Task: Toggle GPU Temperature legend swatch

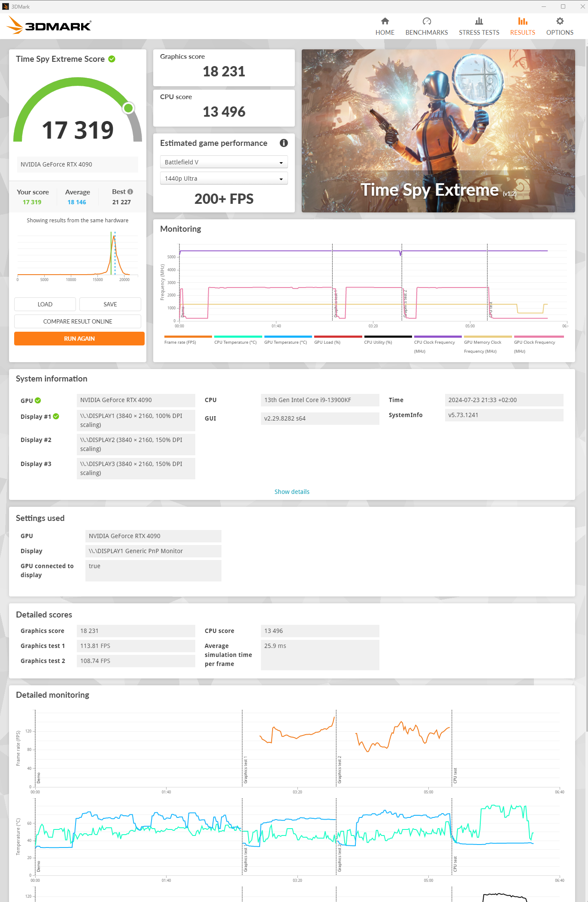Action: [x=288, y=336]
